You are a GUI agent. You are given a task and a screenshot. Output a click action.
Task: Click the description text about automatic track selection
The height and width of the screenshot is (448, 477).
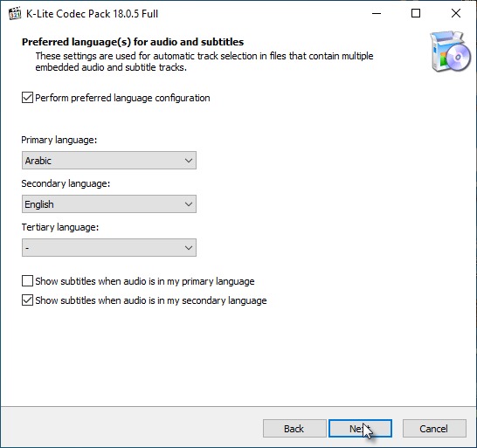[x=204, y=61]
